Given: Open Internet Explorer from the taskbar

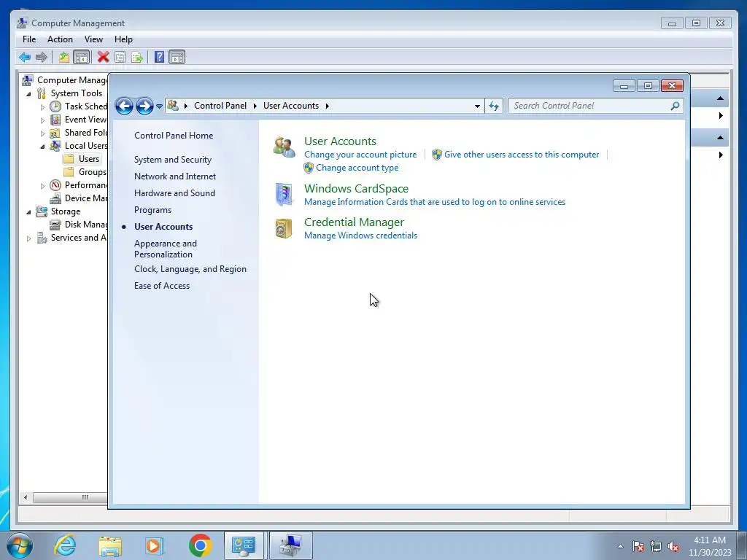Looking at the screenshot, I should tap(65, 545).
